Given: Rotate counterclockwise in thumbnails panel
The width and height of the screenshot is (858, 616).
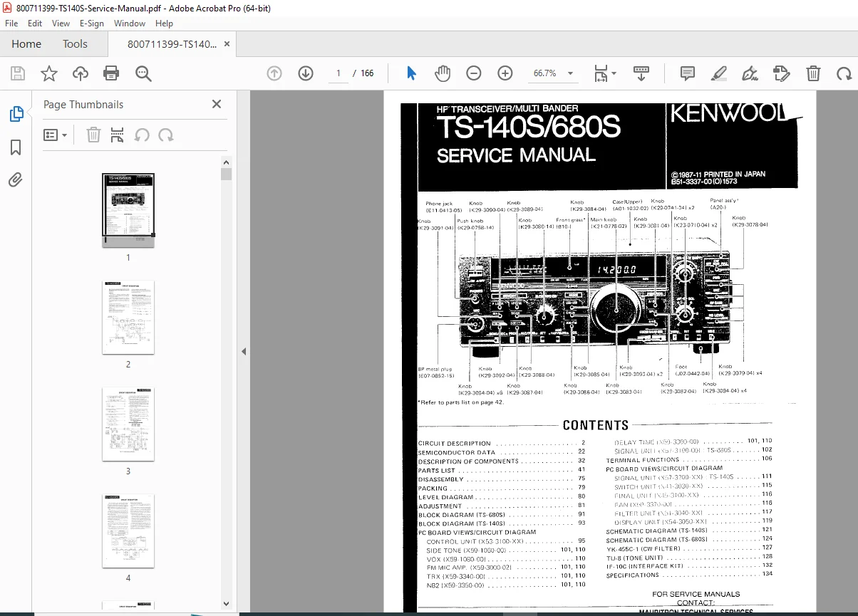Looking at the screenshot, I should tap(142, 135).
